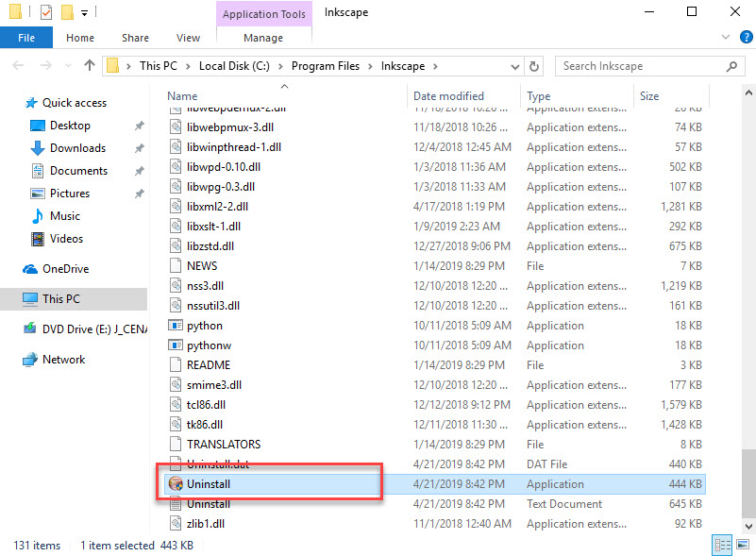Screen dimensions: 756x556
Task: Select the python application icon
Action: tap(176, 326)
